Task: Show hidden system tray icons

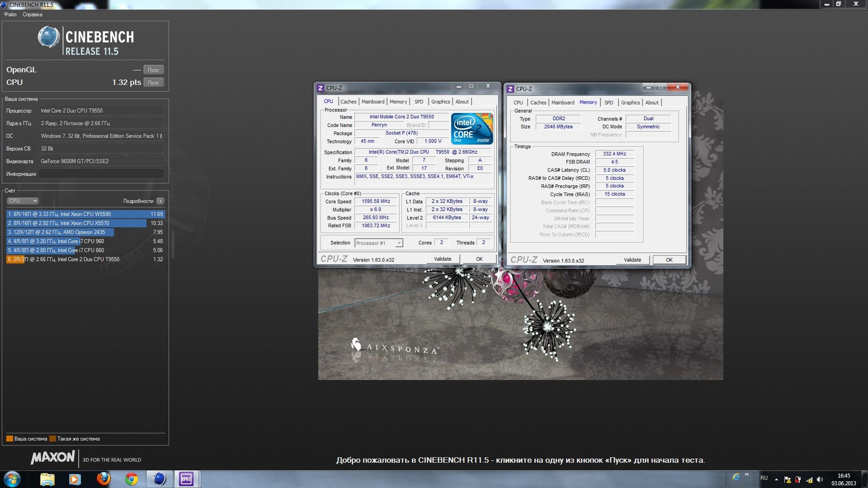Action: tap(776, 479)
